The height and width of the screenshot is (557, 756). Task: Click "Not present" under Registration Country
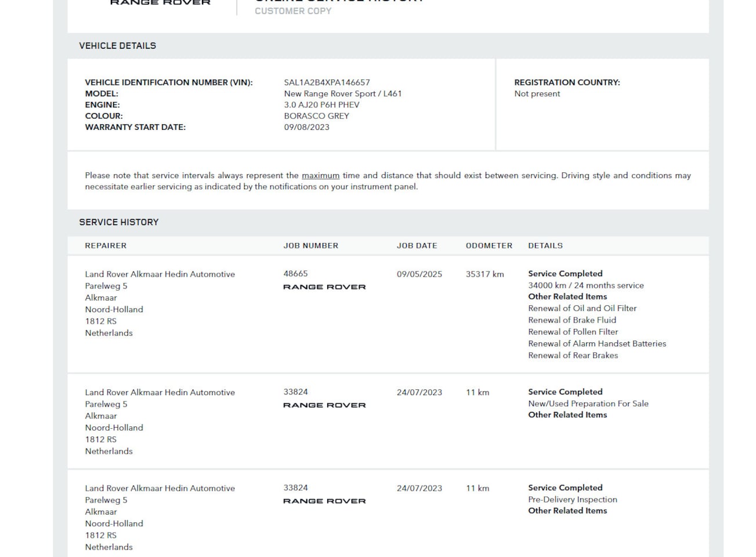coord(537,94)
